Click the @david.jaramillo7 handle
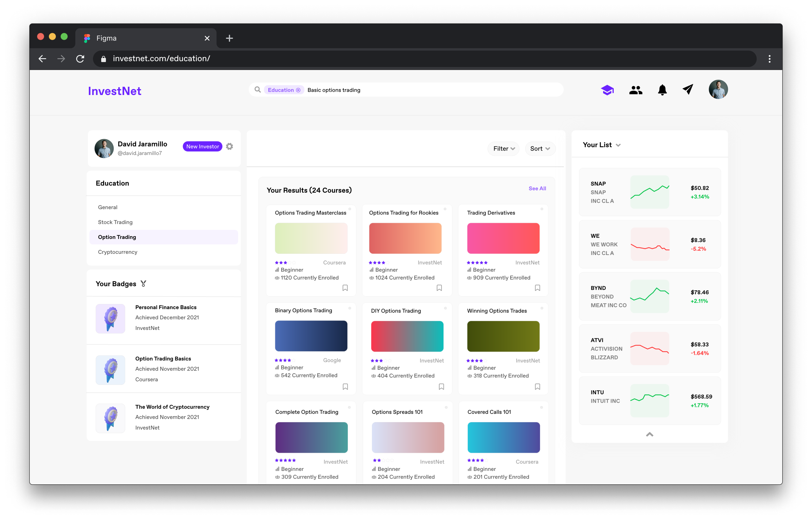The width and height of the screenshot is (812, 520). 139,153
